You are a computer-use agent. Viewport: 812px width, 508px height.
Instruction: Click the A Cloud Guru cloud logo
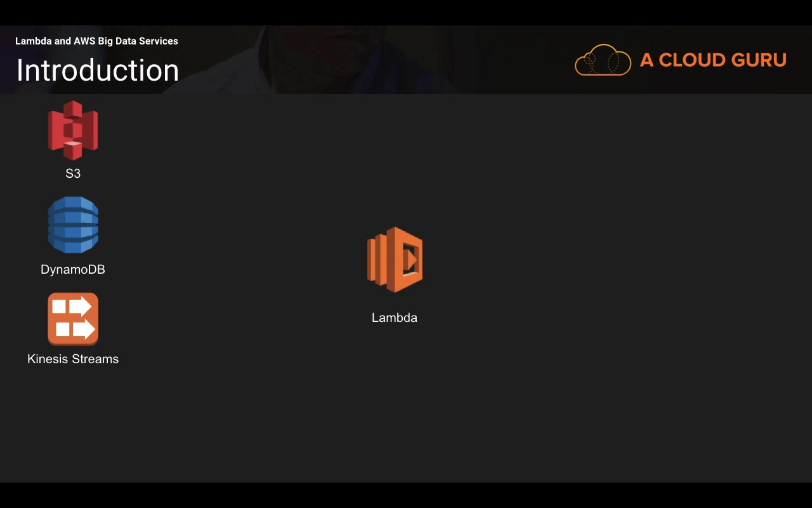pos(603,60)
